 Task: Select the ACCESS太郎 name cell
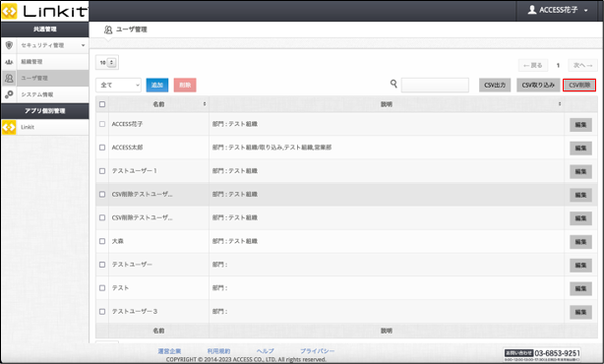[158, 148]
